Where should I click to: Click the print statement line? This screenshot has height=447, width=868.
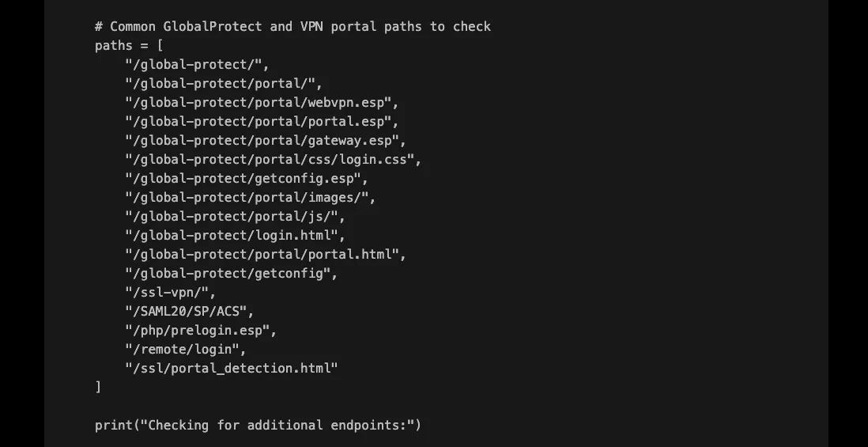pos(259,426)
